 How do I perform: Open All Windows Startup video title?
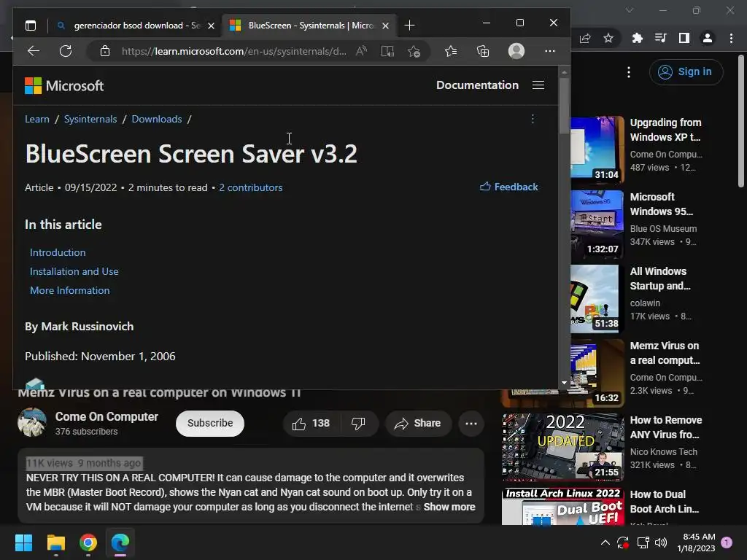click(660, 279)
